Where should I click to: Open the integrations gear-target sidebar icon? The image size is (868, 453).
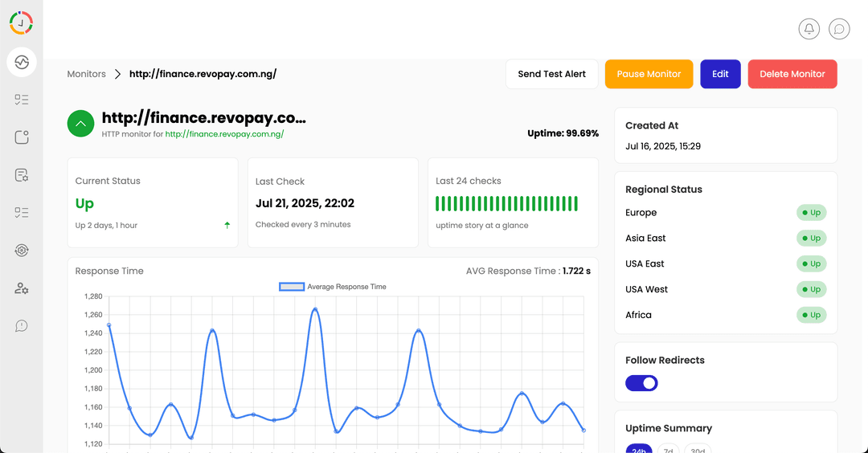[x=22, y=250]
